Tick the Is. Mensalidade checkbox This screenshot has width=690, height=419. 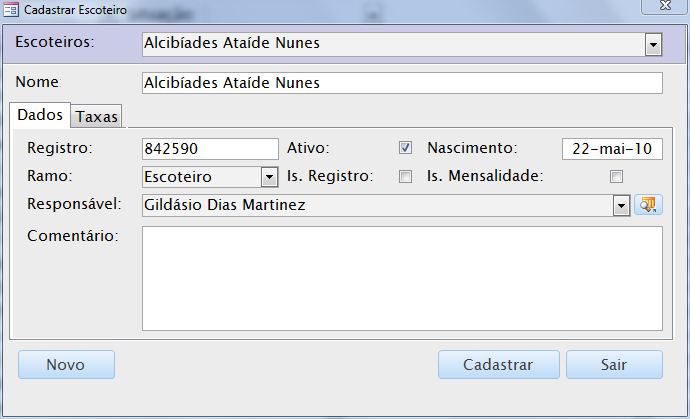coord(616,177)
